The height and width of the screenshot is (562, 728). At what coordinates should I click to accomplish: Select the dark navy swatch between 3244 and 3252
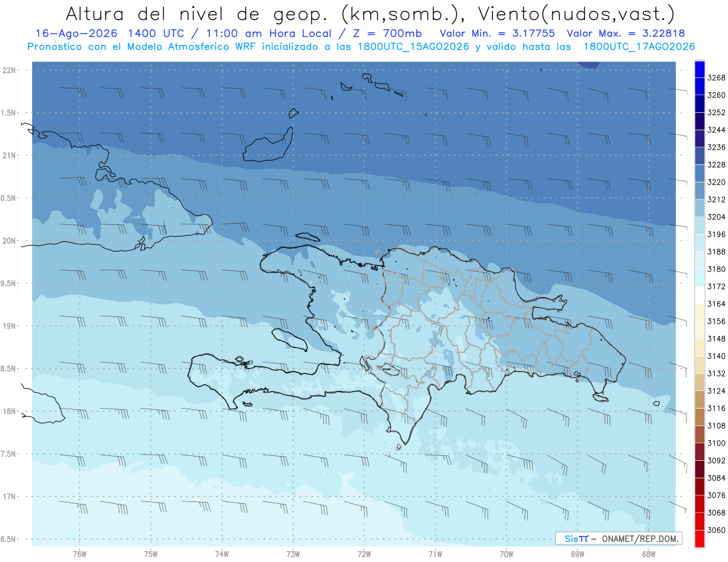(x=699, y=121)
